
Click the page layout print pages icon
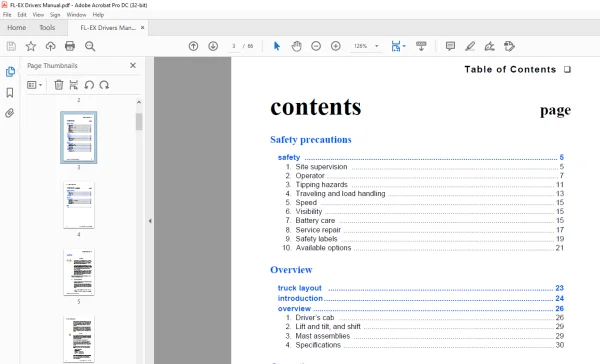(73, 85)
